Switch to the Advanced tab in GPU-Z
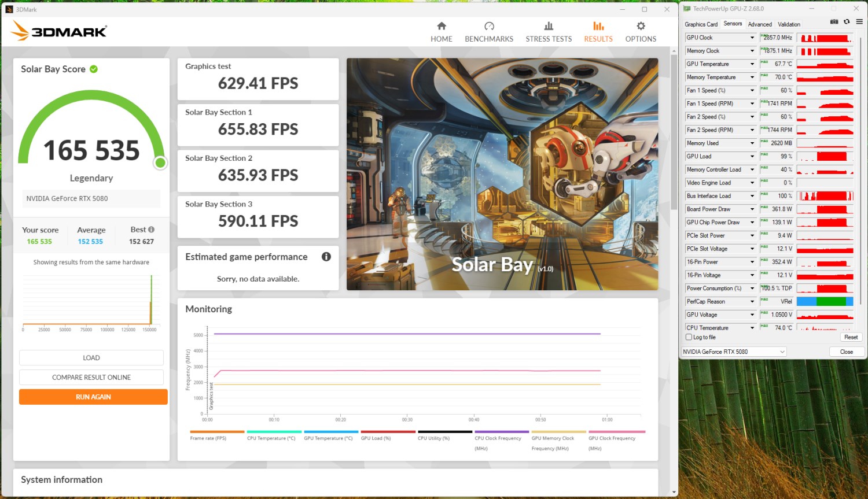 click(x=759, y=24)
